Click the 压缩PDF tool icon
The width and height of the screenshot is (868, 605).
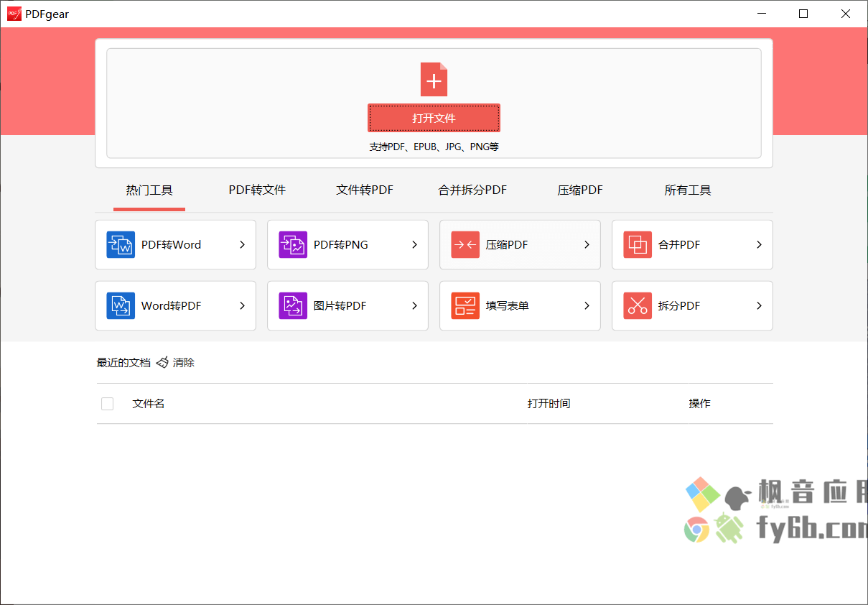tap(465, 245)
